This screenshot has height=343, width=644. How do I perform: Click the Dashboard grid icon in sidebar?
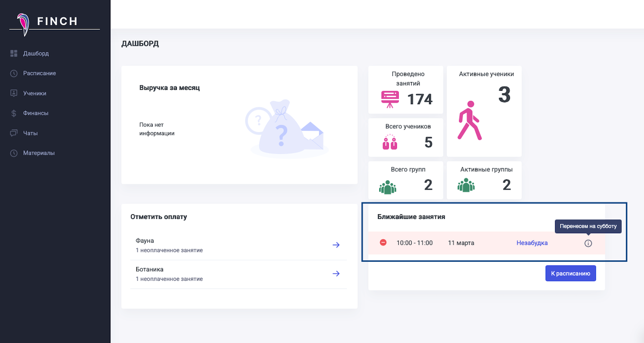tap(14, 54)
